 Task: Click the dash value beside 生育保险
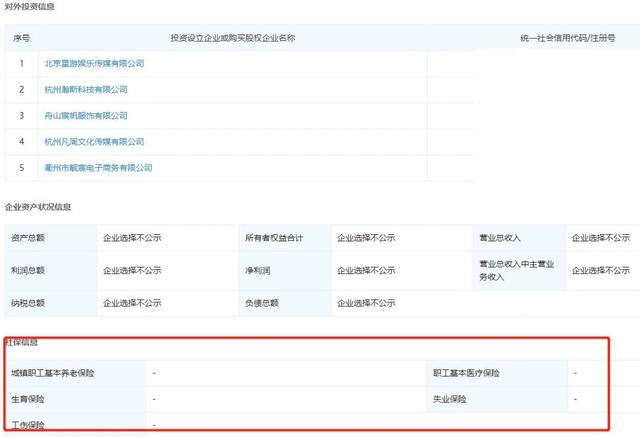coord(154,399)
